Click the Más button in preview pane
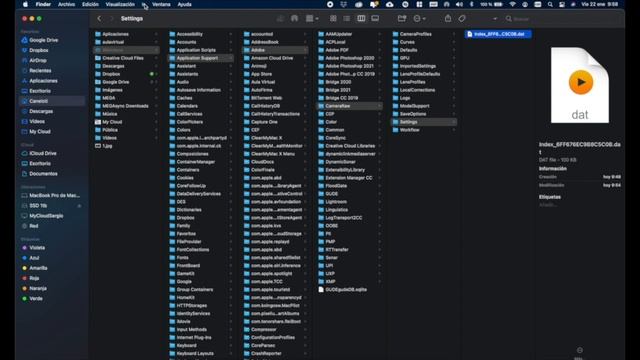Screen dimensions: 640x360 [x=579, y=353]
